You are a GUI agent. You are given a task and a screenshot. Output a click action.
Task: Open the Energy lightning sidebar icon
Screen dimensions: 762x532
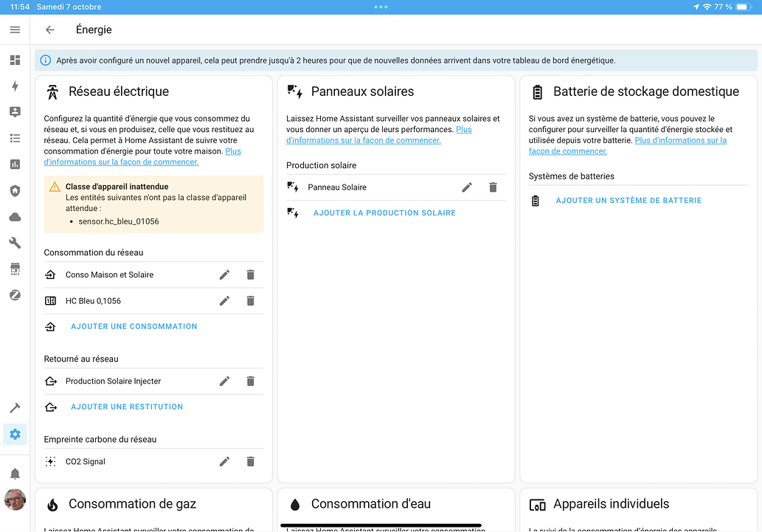click(x=15, y=86)
